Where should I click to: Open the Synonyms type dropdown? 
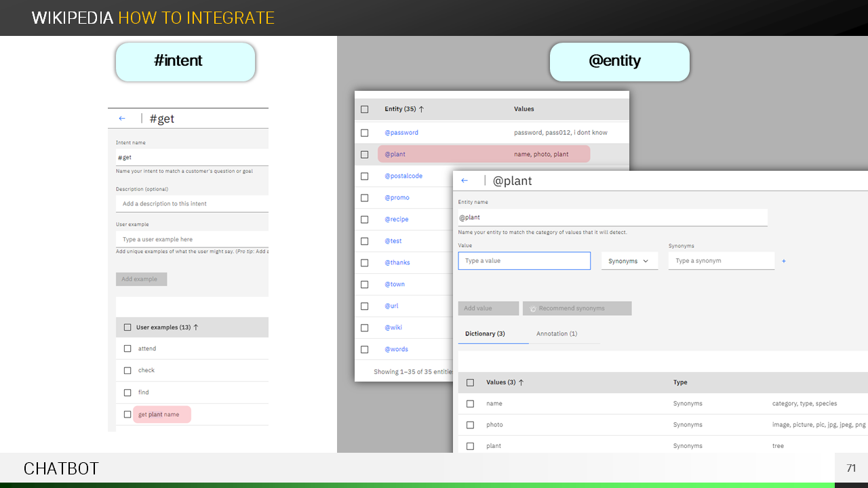click(x=629, y=261)
